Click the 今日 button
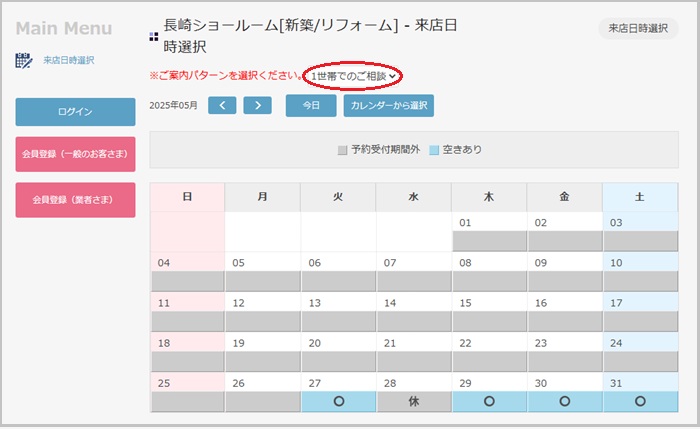700x429 pixels. [311, 105]
